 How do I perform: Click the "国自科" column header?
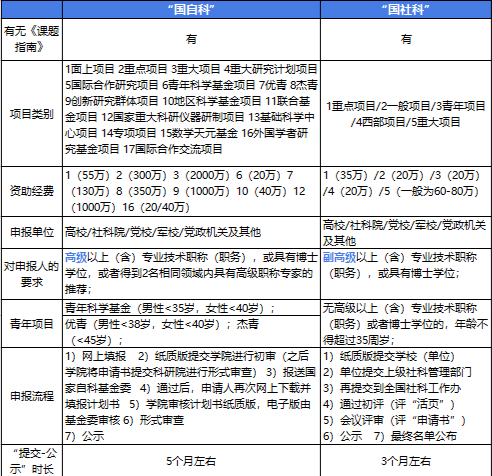[191, 9]
